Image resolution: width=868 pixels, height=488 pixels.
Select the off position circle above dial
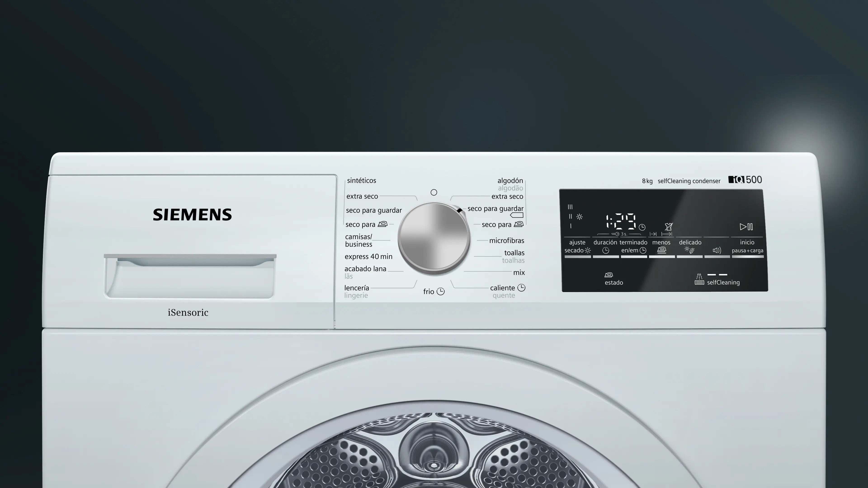click(434, 192)
